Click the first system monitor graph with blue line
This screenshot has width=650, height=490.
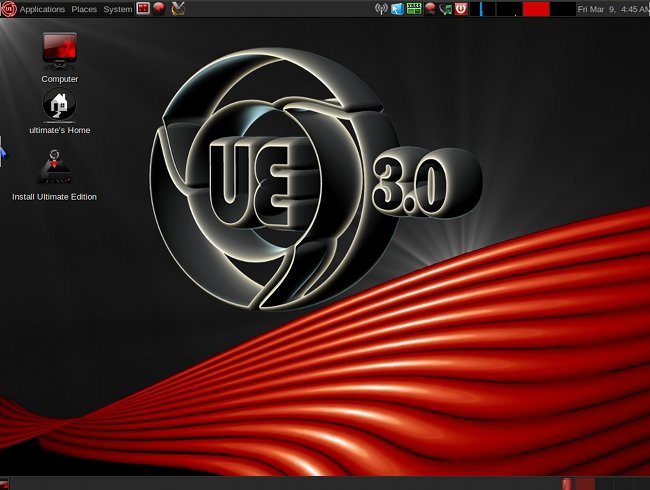[x=483, y=9]
